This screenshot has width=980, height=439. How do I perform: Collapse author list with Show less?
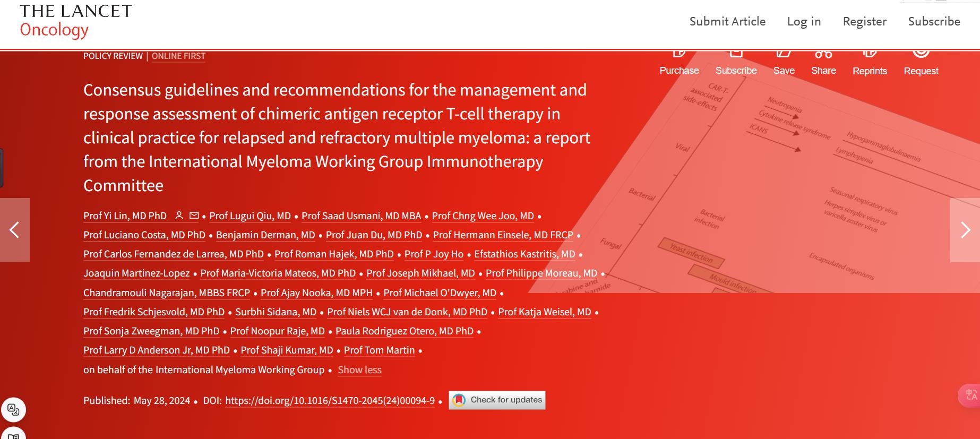(x=359, y=369)
